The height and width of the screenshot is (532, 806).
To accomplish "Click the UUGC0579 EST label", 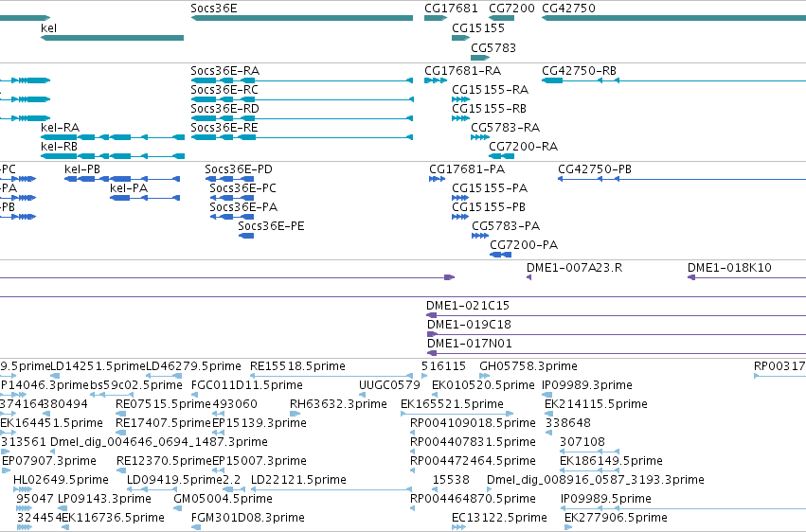I will coord(389,384).
